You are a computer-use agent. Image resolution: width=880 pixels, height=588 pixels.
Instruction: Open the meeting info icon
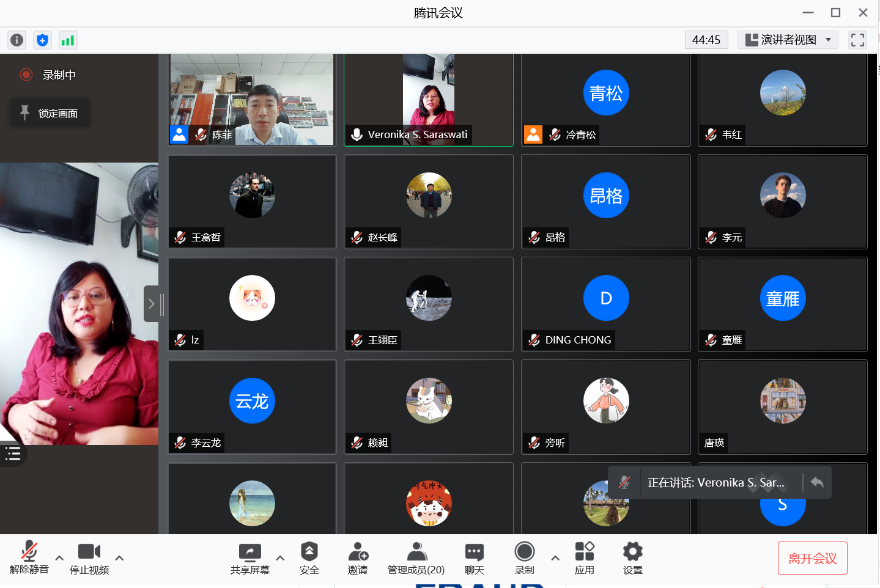pyautogui.click(x=17, y=40)
